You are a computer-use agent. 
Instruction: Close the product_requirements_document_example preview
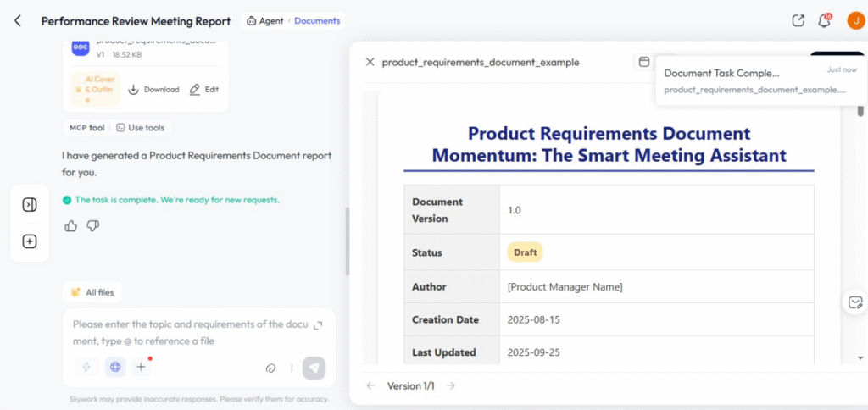tap(370, 62)
